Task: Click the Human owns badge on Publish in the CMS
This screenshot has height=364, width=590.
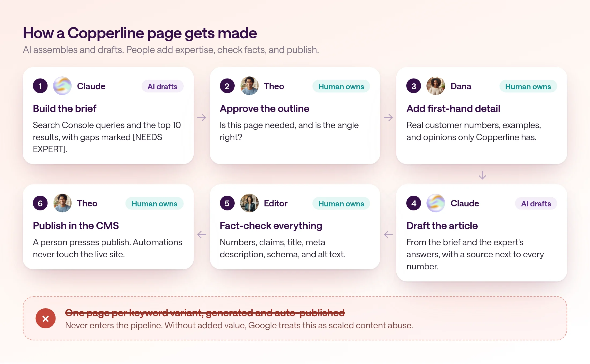Action: (154, 203)
